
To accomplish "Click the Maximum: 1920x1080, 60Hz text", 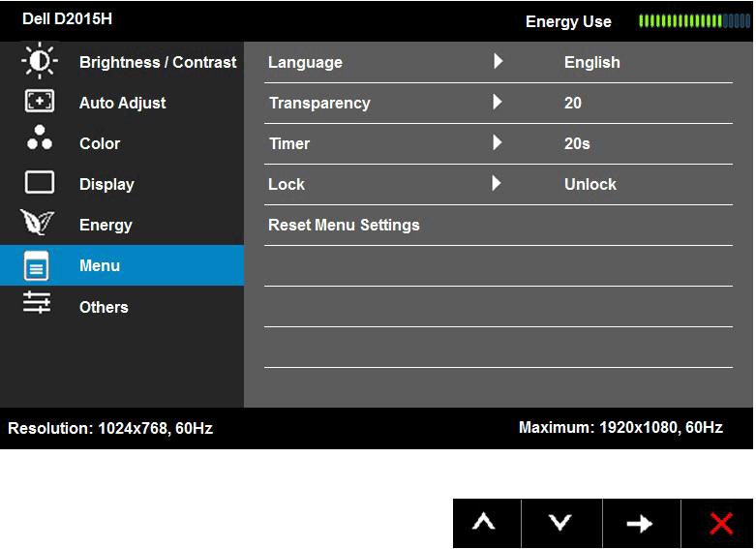I will click(x=620, y=427).
